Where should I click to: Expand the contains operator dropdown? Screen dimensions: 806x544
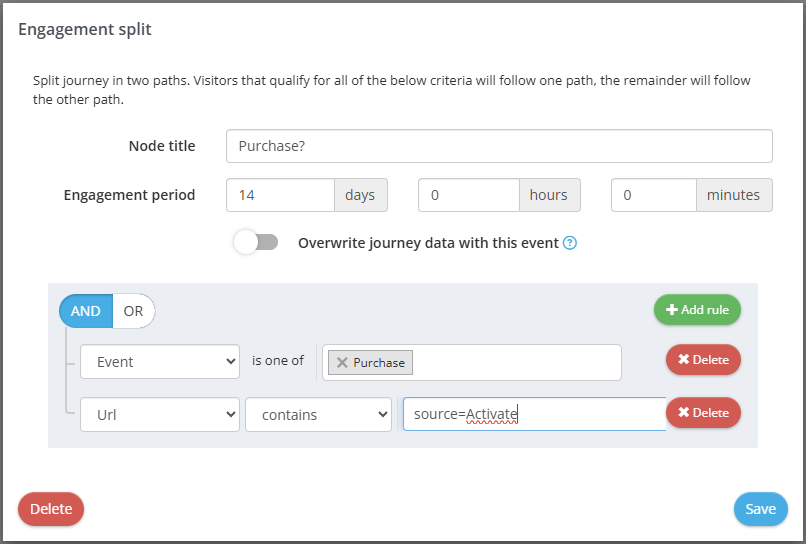(x=318, y=414)
